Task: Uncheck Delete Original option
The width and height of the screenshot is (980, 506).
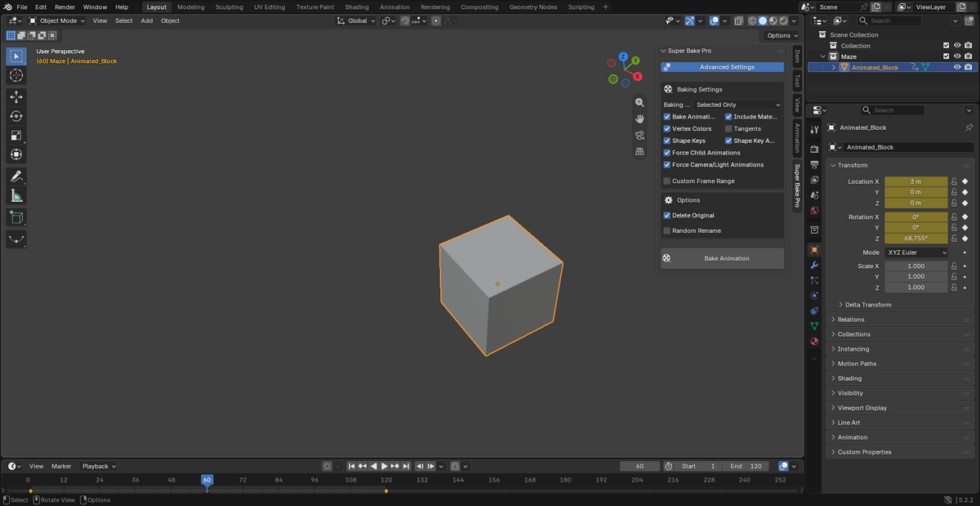Action: click(667, 216)
